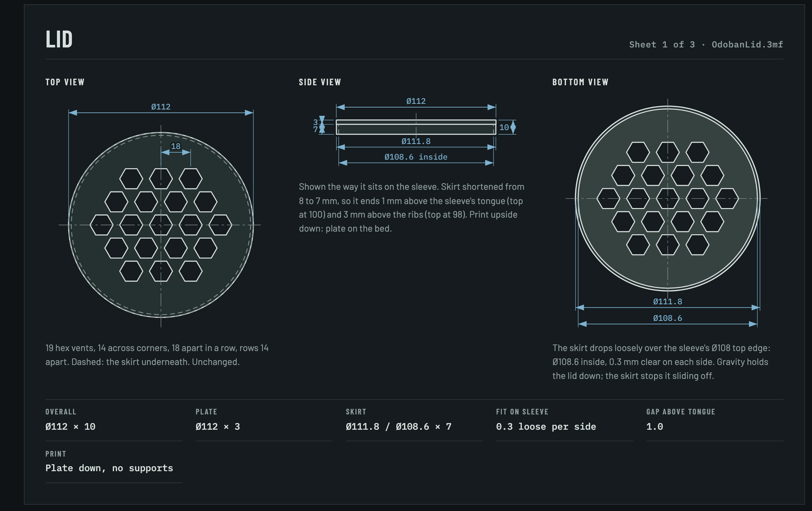Click the Ø111.8 dimension in the side view

[x=416, y=141]
